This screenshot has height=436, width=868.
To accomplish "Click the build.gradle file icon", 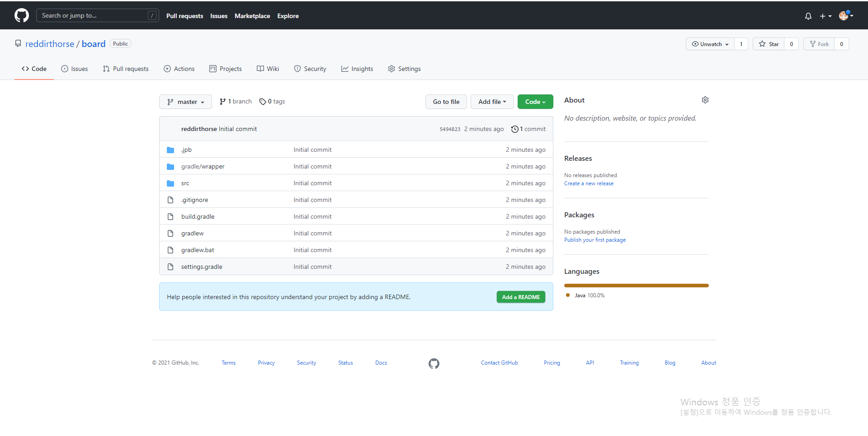I will 170,217.
